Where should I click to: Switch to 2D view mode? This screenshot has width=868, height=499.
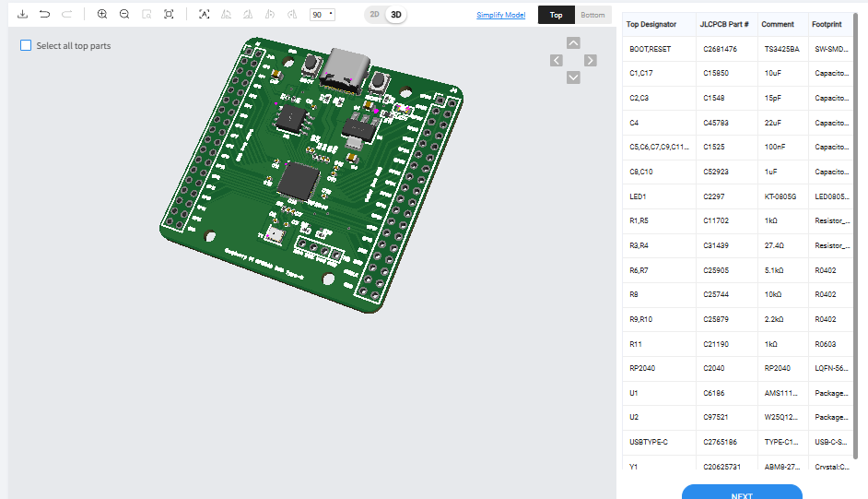[x=374, y=15]
